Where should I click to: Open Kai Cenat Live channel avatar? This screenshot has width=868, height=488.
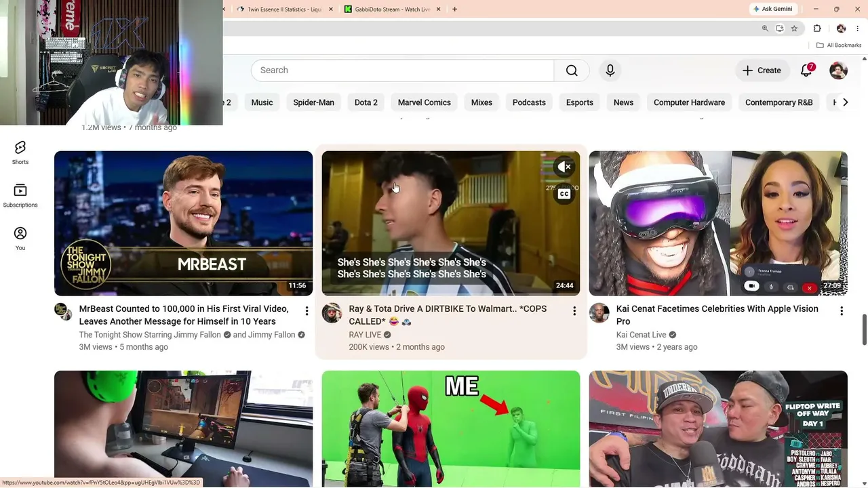coord(599,312)
